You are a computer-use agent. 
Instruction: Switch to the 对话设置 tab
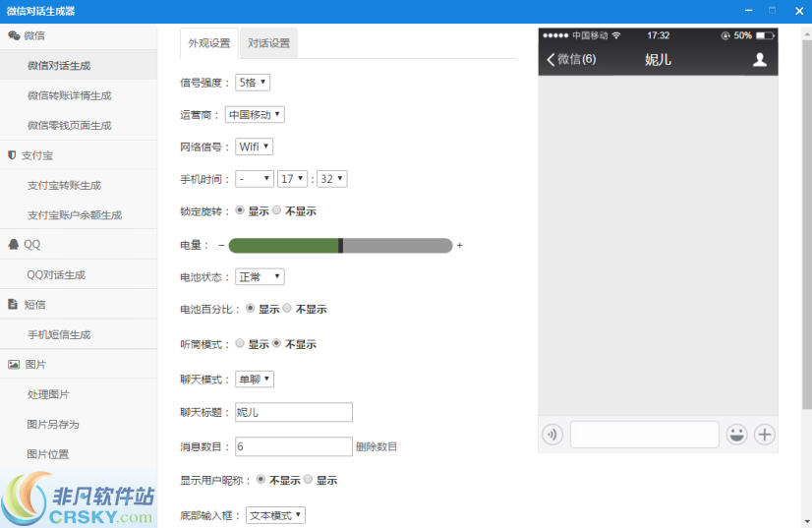click(x=268, y=43)
